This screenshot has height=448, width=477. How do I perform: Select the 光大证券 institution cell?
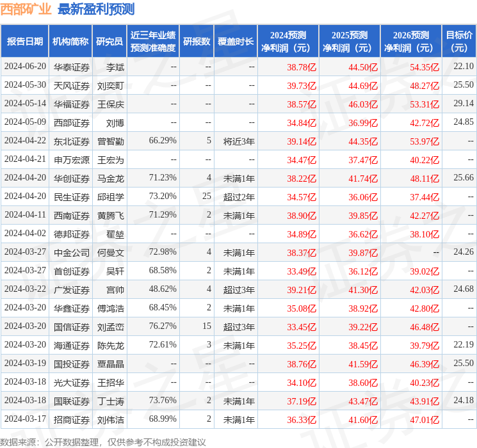72,382
